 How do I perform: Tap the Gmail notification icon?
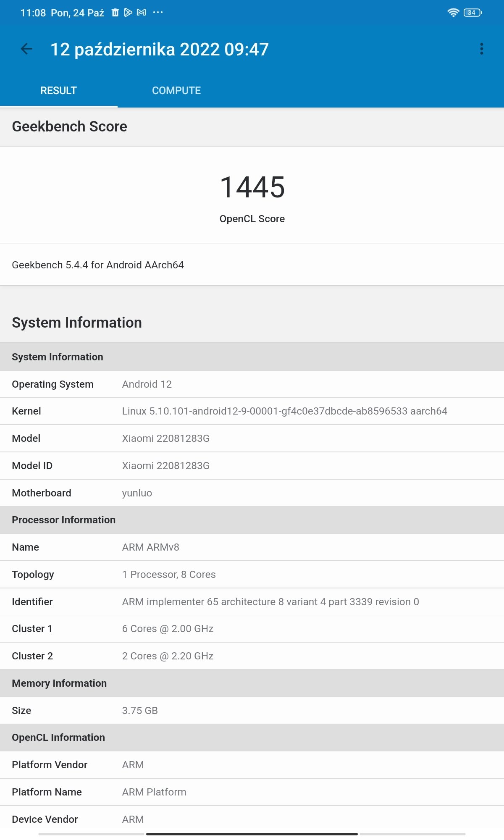click(142, 13)
